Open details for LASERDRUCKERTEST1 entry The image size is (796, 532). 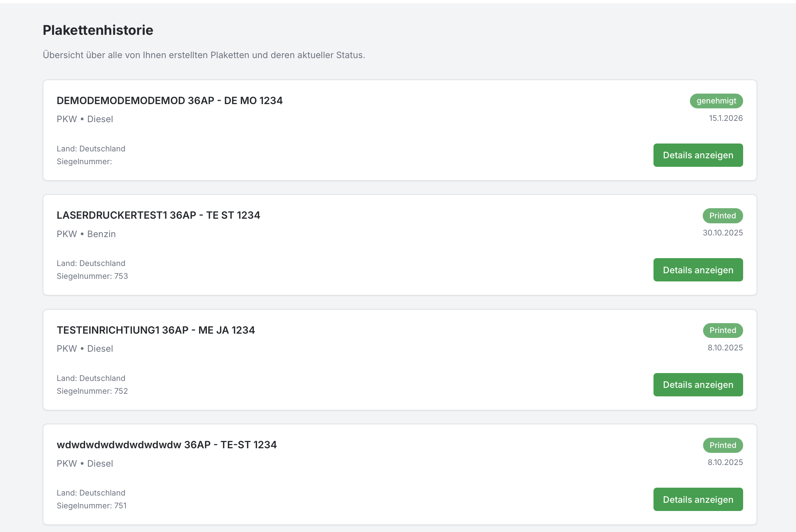[x=698, y=270]
